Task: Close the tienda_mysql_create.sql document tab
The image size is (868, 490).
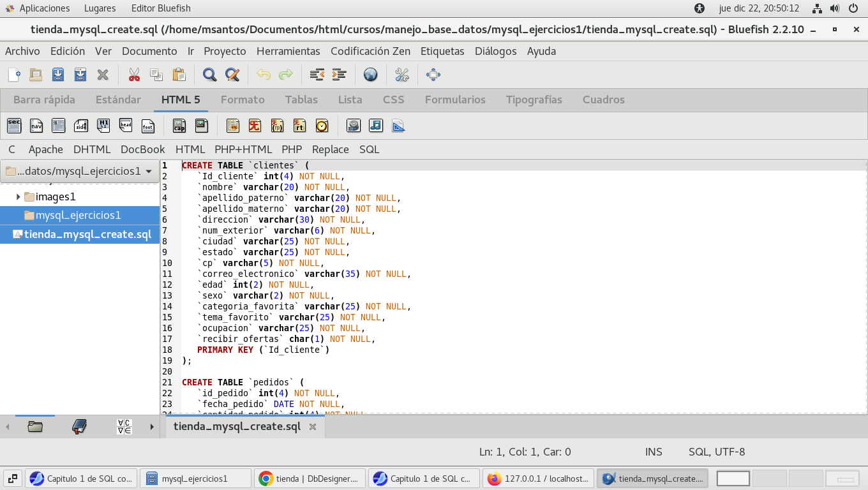Action: coord(313,427)
